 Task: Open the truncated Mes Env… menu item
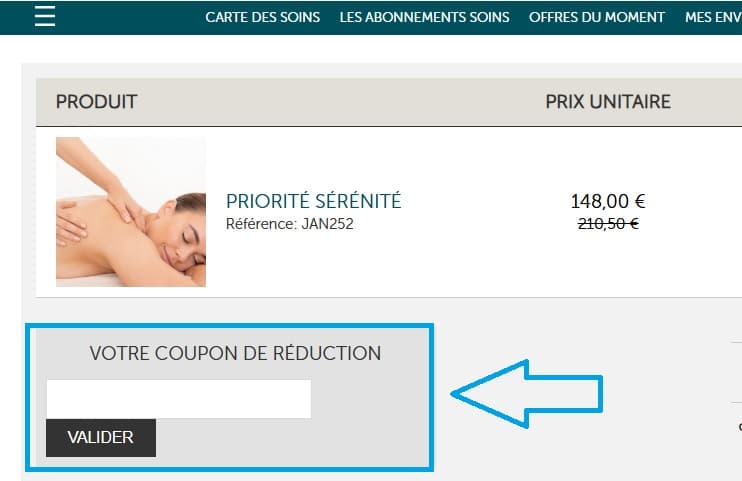(x=712, y=17)
